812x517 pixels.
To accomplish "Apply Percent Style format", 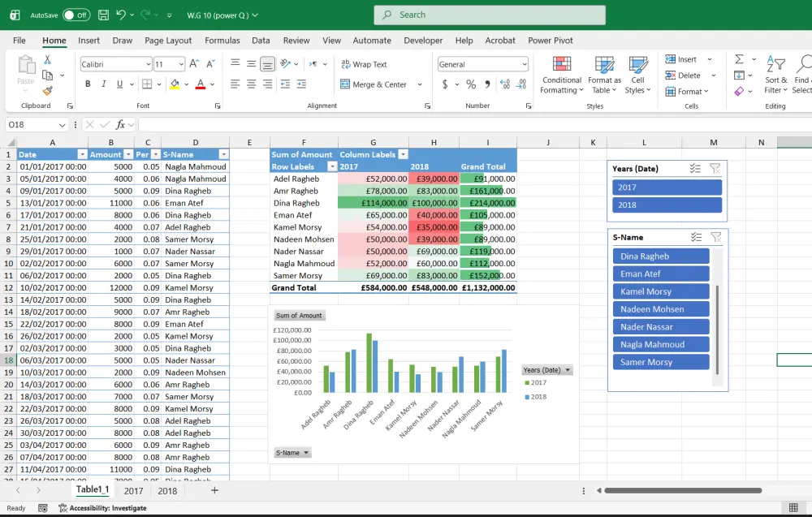I will 471,84.
